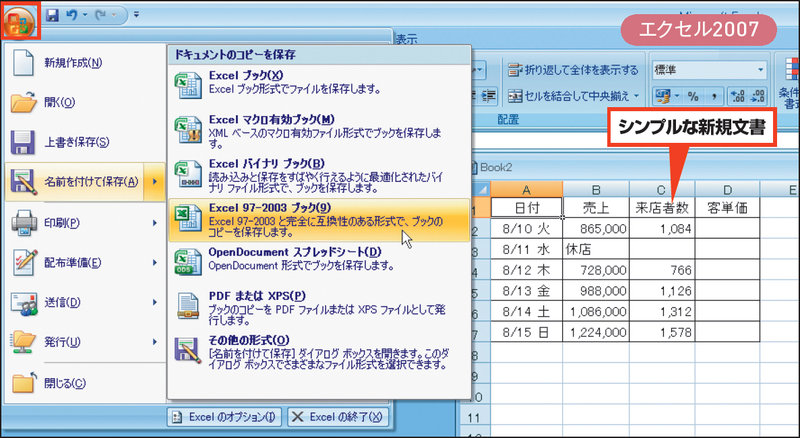Image resolution: width=800 pixels, height=438 pixels.
Task: Choose 発行(U) from the Office menu
Action: pos(85,342)
